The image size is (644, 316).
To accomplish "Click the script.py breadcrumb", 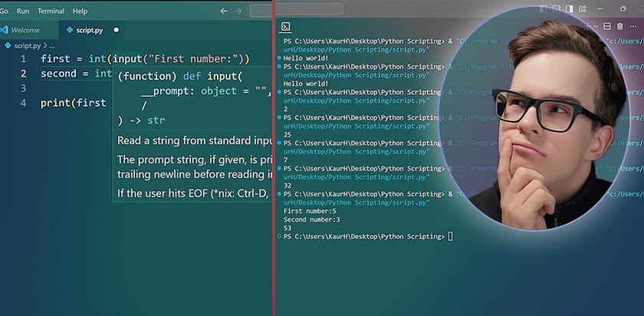I will pyautogui.click(x=28, y=45).
